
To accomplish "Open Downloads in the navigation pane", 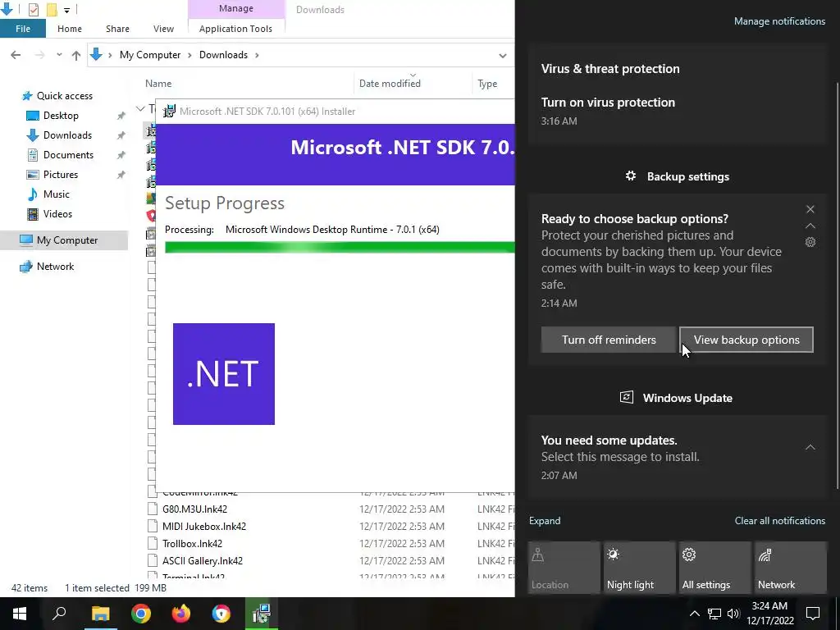I will coord(67,135).
